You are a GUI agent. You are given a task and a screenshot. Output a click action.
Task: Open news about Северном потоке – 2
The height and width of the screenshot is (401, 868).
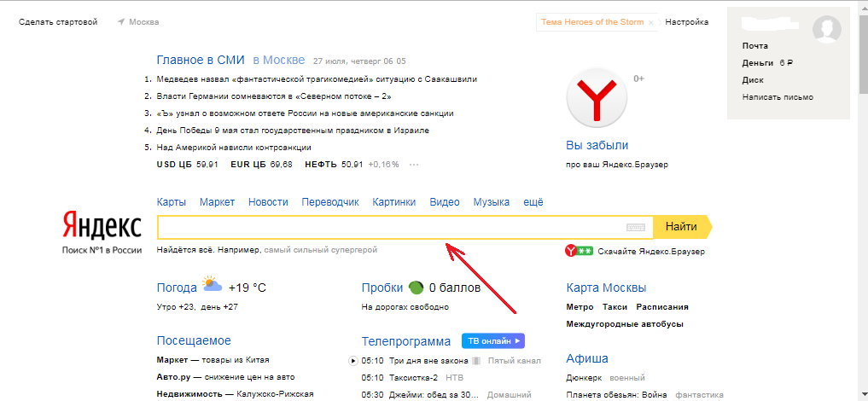(274, 96)
